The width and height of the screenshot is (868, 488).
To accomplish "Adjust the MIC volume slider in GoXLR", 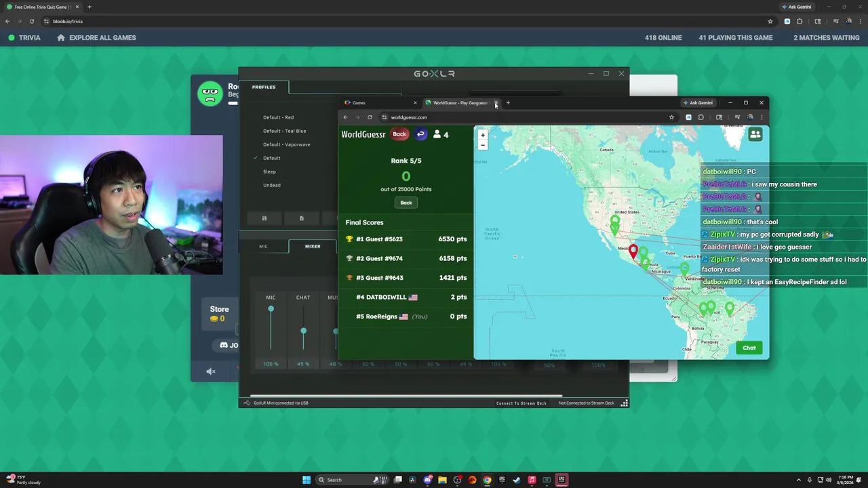I will coord(271,309).
